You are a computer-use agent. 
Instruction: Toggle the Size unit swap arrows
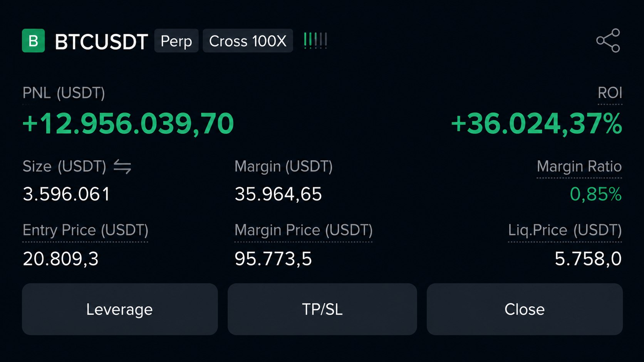point(122,167)
